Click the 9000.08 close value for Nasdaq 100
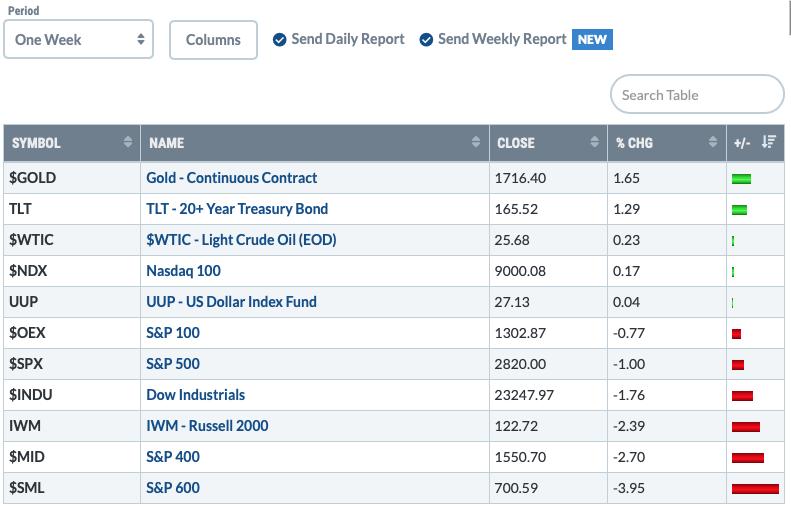Viewport: 791px width, 508px height. pyautogui.click(x=520, y=271)
